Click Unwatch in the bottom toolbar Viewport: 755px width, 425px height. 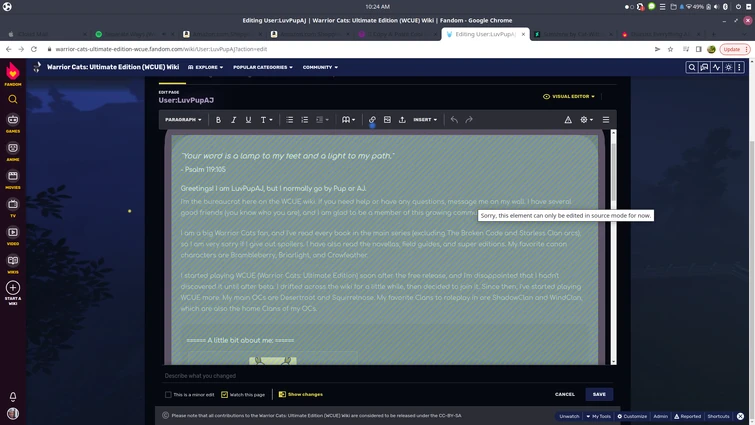pyautogui.click(x=569, y=416)
